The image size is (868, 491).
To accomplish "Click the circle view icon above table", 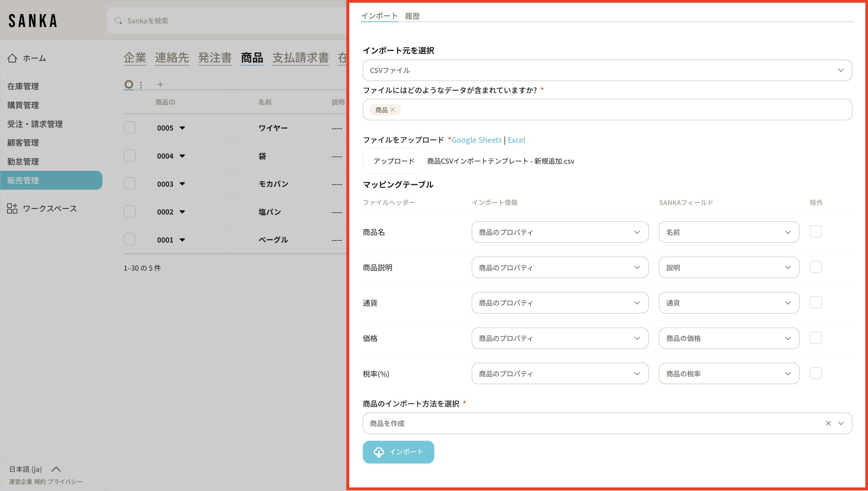I will tap(129, 84).
